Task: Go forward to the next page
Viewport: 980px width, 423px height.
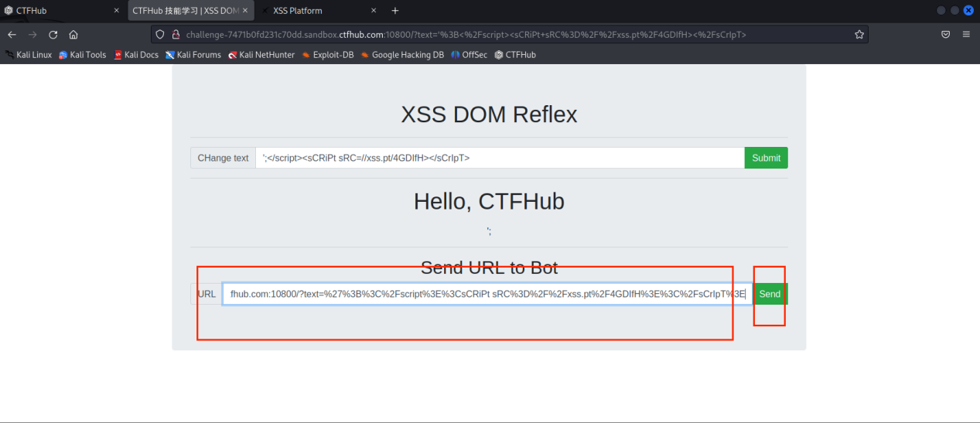Action: 32,35
